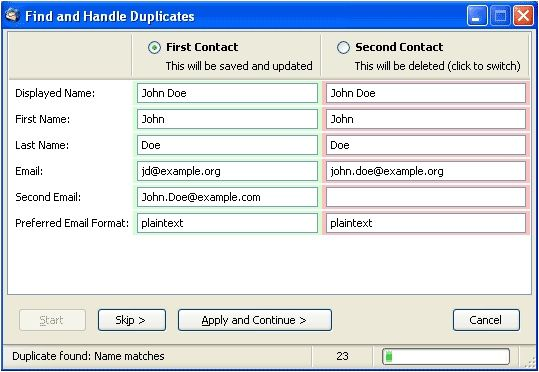Click the first contact Second Email field
This screenshot has height=372, width=539.
pos(227,197)
